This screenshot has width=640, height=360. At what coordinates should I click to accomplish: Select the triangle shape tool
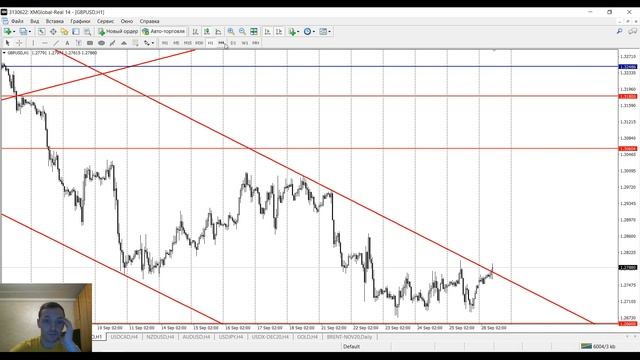[124, 43]
